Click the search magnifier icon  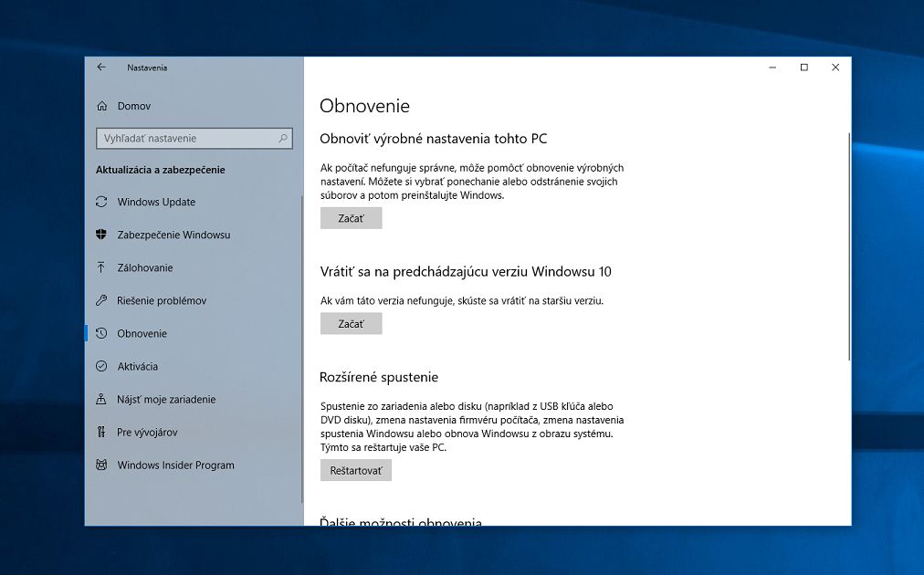coord(283,138)
